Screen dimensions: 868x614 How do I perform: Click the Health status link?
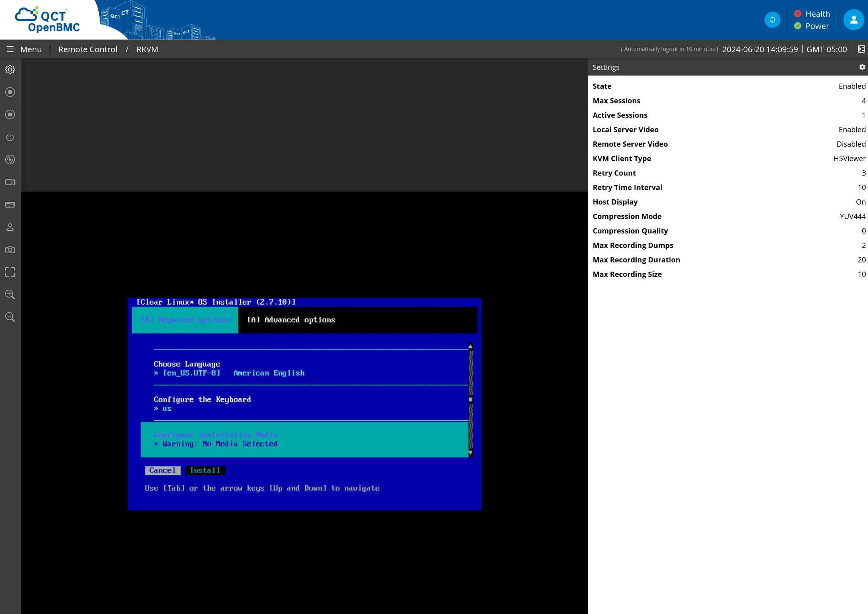click(x=817, y=14)
